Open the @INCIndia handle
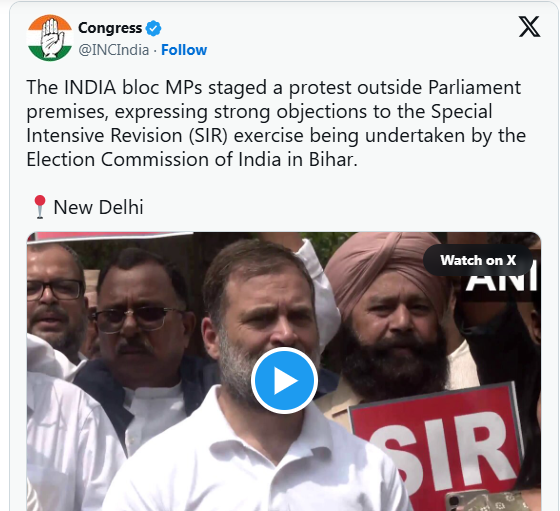This screenshot has height=511, width=560. [x=114, y=50]
